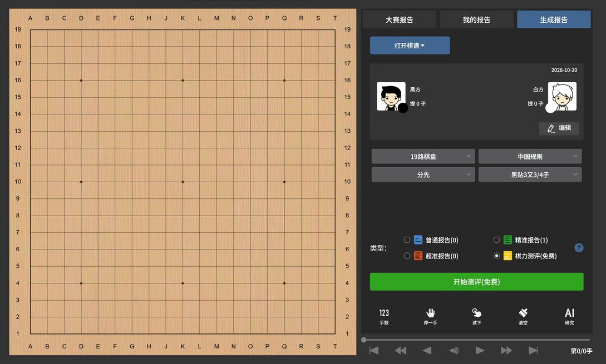The height and width of the screenshot is (364, 606).
Task: Start the evaluation with 开始测评(免费)
Action: click(476, 282)
